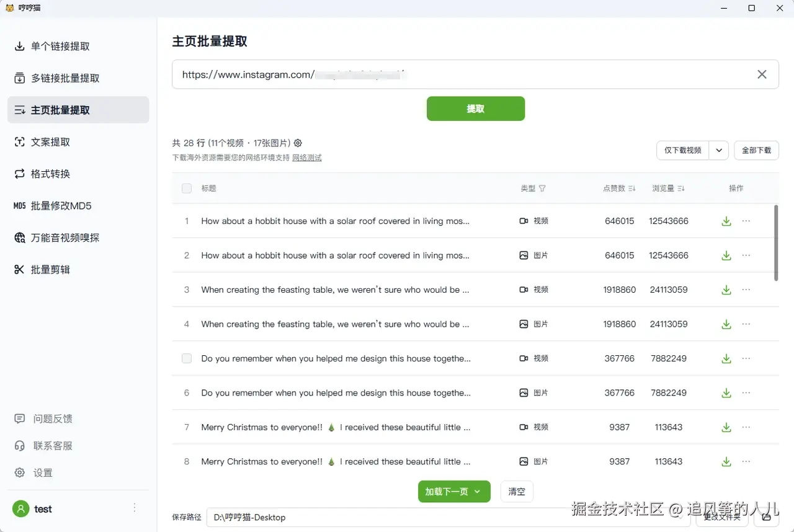The height and width of the screenshot is (532, 794).
Task: Open row count settings gear icon
Action: [x=298, y=143]
